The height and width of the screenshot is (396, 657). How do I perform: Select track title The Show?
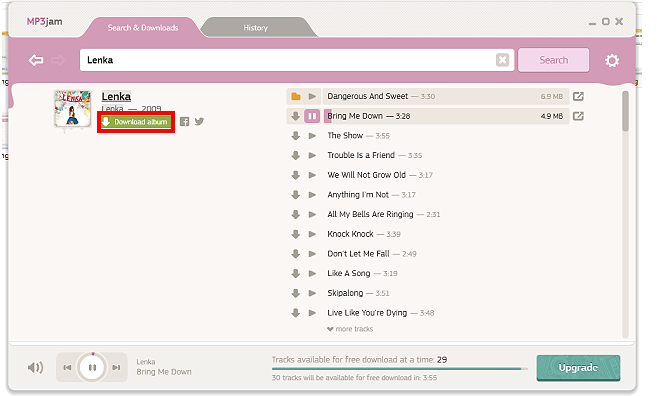(345, 136)
